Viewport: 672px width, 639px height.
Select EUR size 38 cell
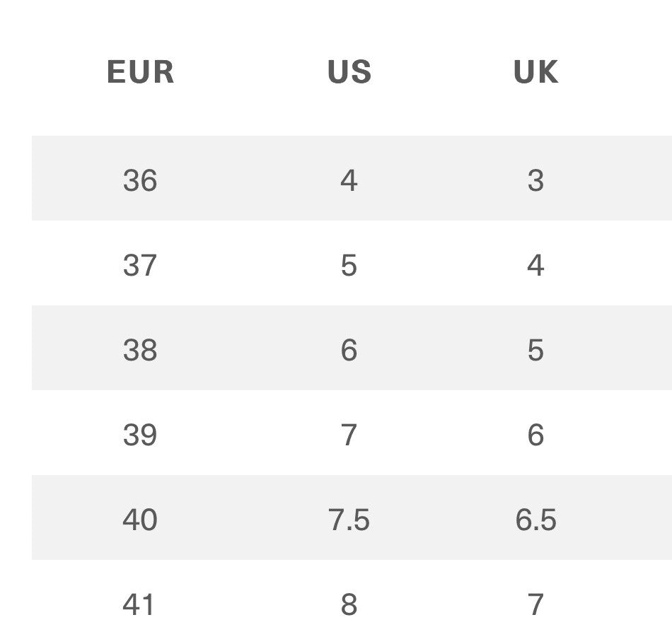(x=139, y=350)
